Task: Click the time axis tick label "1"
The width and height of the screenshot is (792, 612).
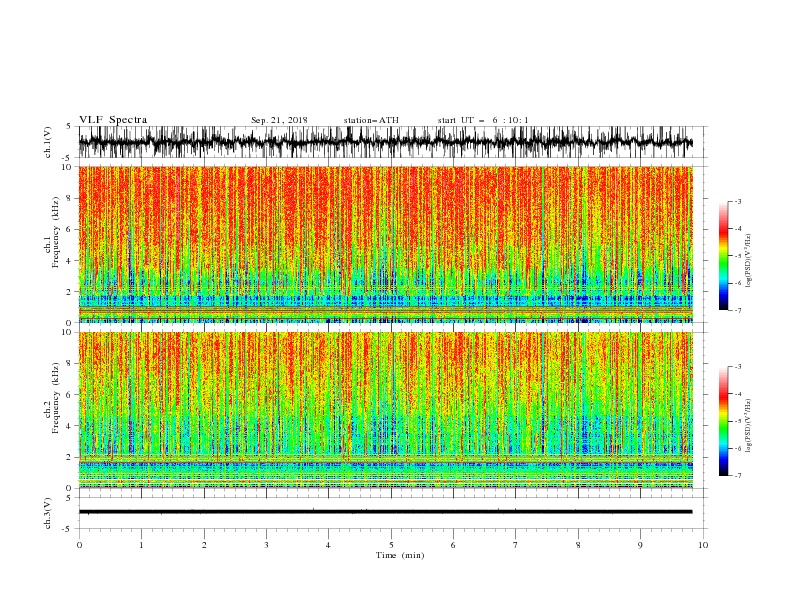Action: [141, 545]
